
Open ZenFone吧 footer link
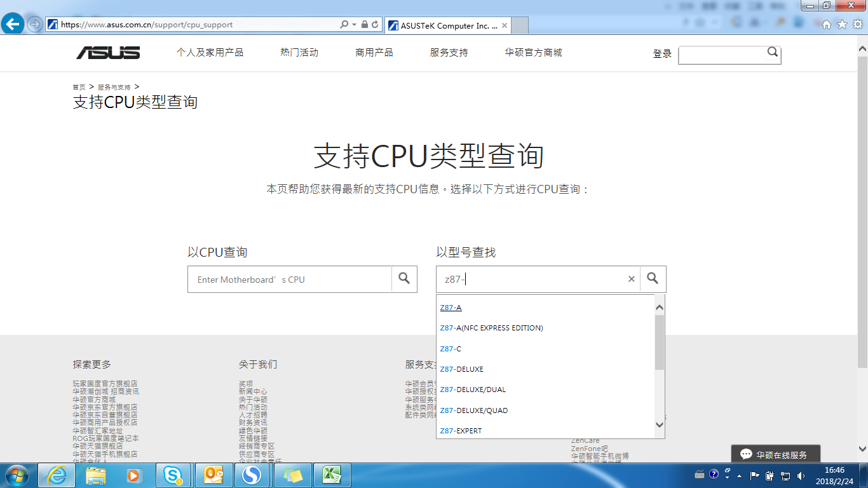[x=589, y=449]
